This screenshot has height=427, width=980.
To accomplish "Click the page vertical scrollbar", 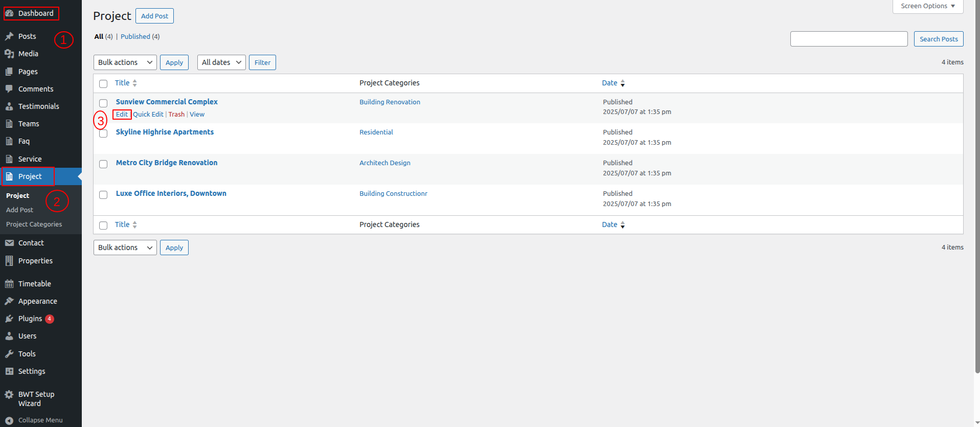I will pyautogui.click(x=977, y=205).
